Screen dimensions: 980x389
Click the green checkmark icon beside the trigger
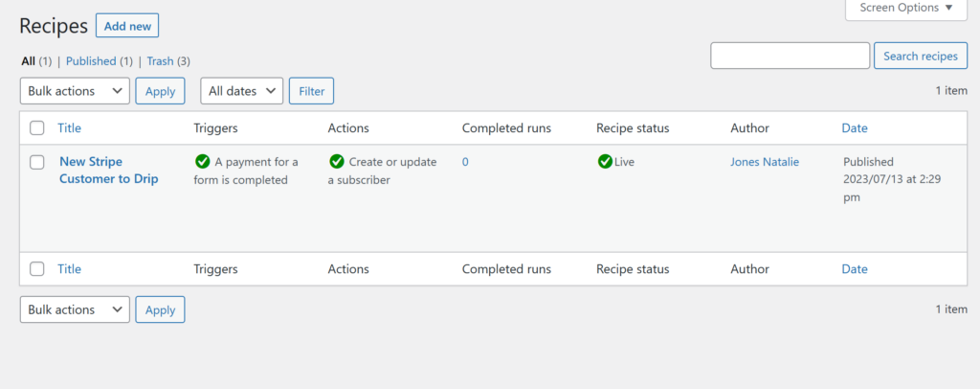tap(202, 162)
